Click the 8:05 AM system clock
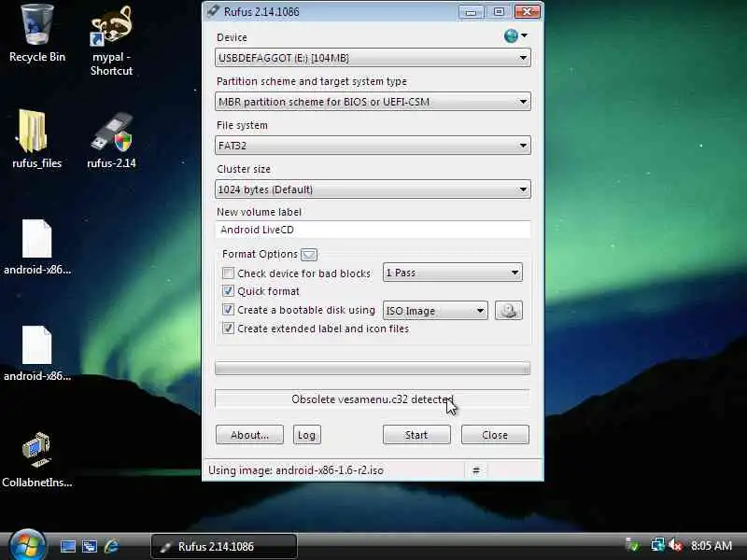The height and width of the screenshot is (560, 747). pos(712,546)
